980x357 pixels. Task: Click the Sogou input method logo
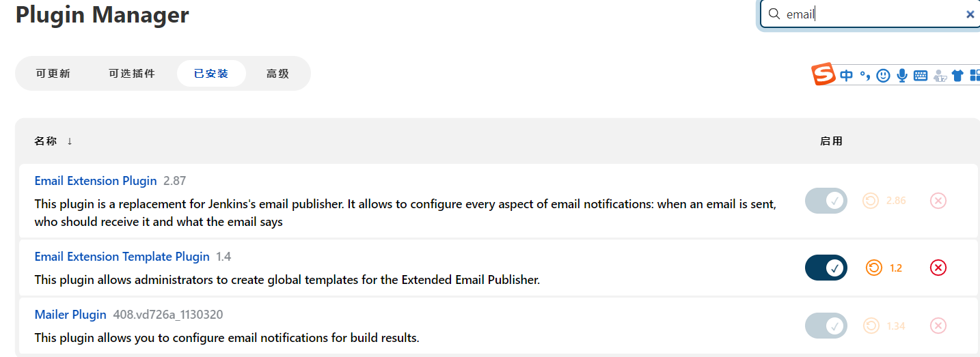[x=824, y=74]
